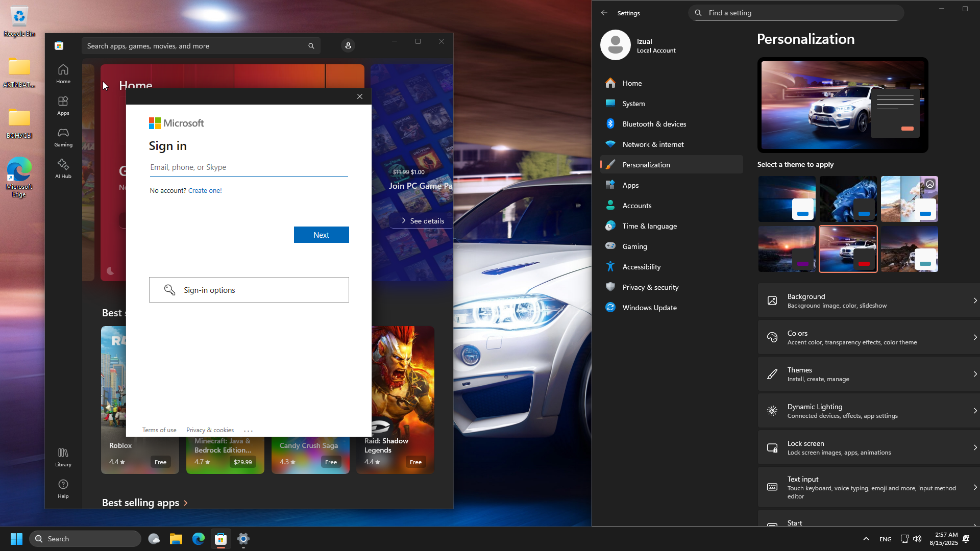
Task: Open Time & language settings
Action: pos(671,226)
